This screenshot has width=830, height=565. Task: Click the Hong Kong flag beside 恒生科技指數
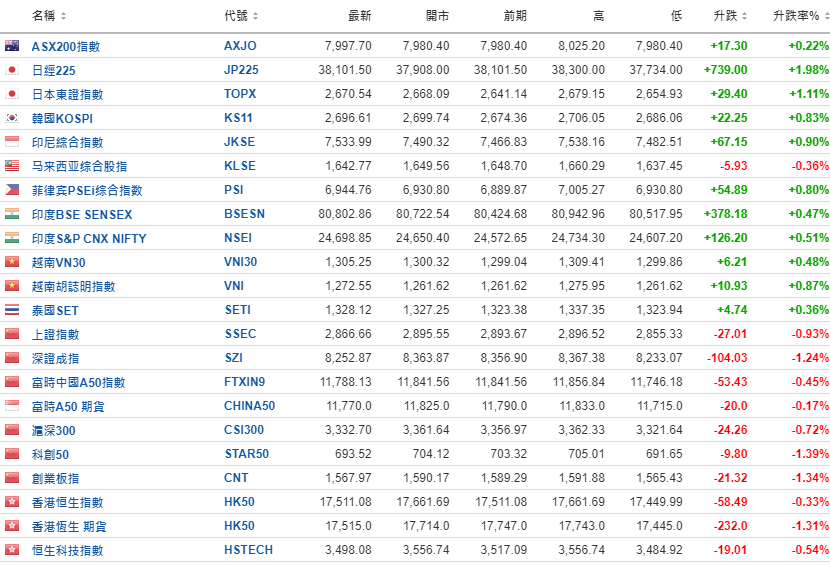pyautogui.click(x=12, y=550)
